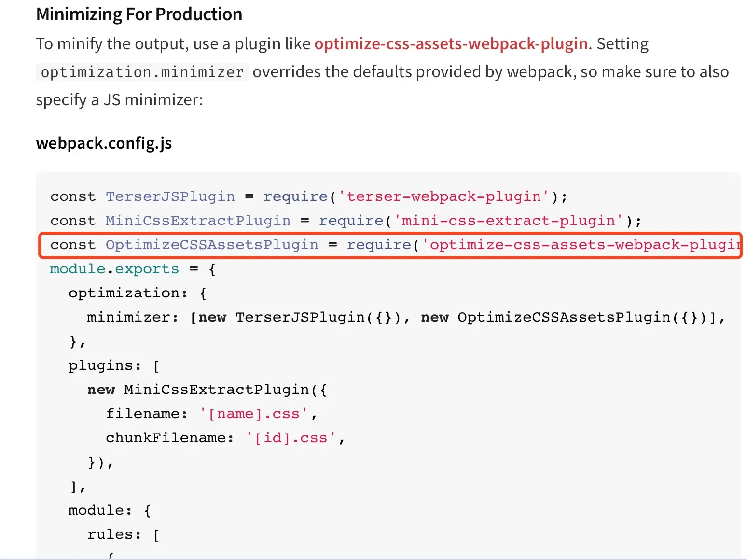Click OptimizeCSSAssetsPlugin in the red-highlighted line

[212, 245]
